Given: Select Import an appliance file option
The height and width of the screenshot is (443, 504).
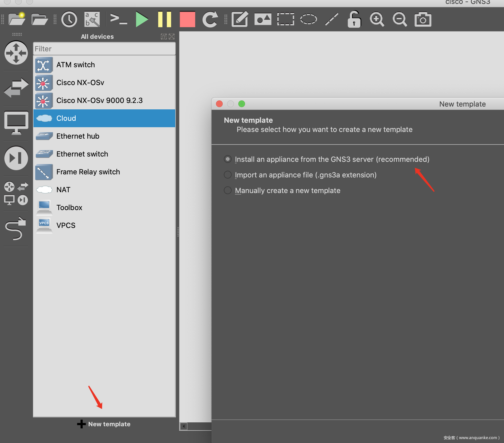Looking at the screenshot, I should click(228, 175).
